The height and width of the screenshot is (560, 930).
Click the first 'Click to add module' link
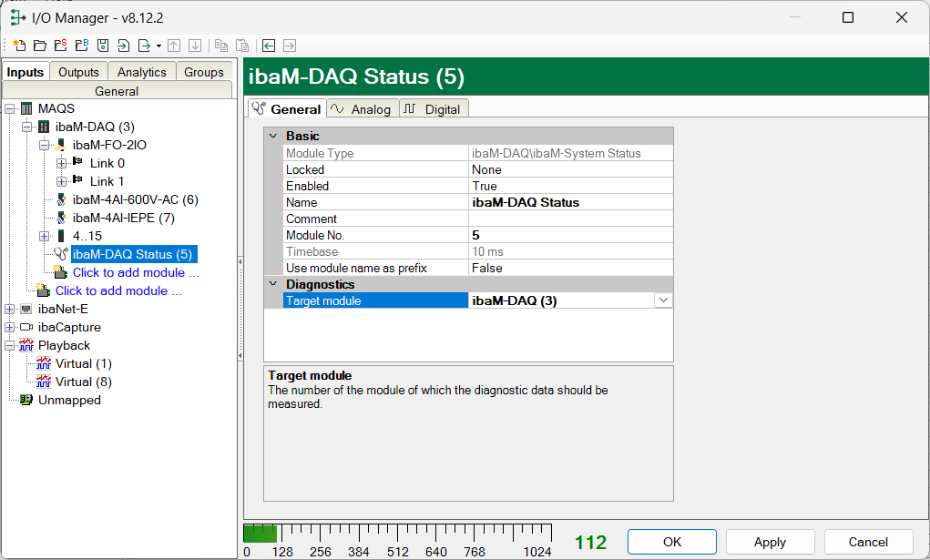pyautogui.click(x=136, y=272)
